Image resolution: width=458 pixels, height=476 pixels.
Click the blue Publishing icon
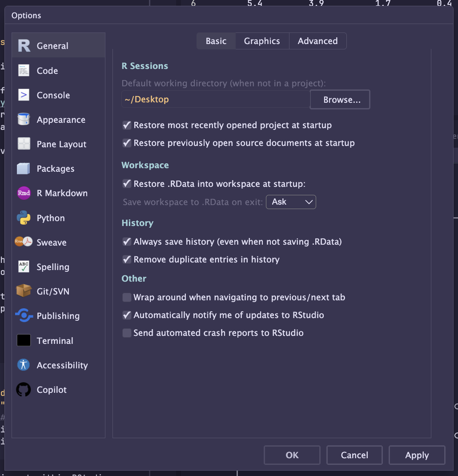24,315
